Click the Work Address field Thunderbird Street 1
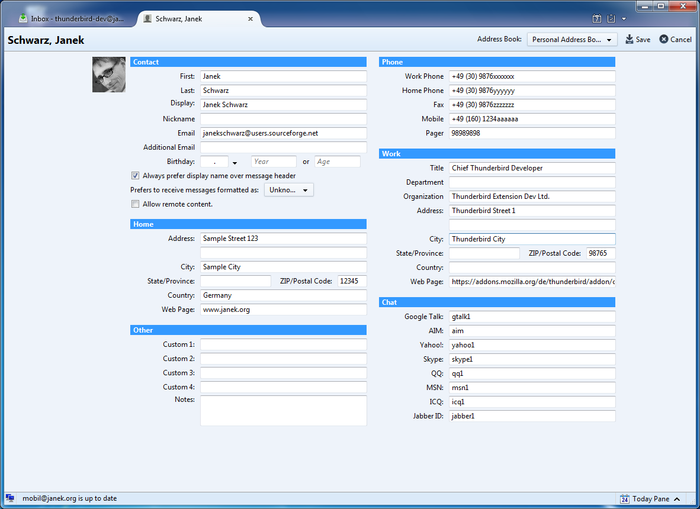 532,211
